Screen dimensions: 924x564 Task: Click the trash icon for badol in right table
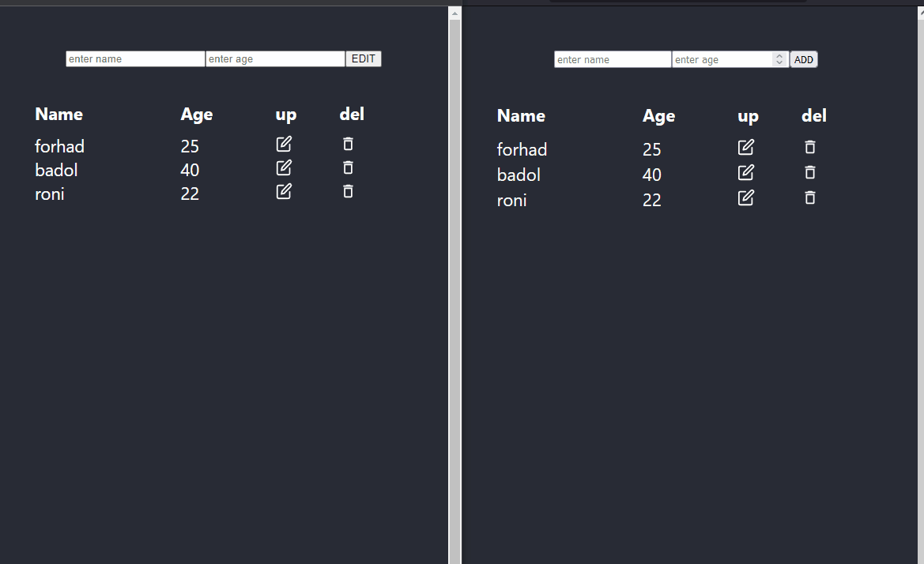coord(809,172)
